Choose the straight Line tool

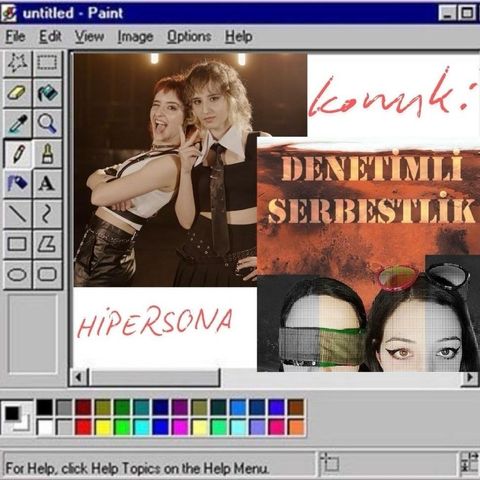[18, 214]
